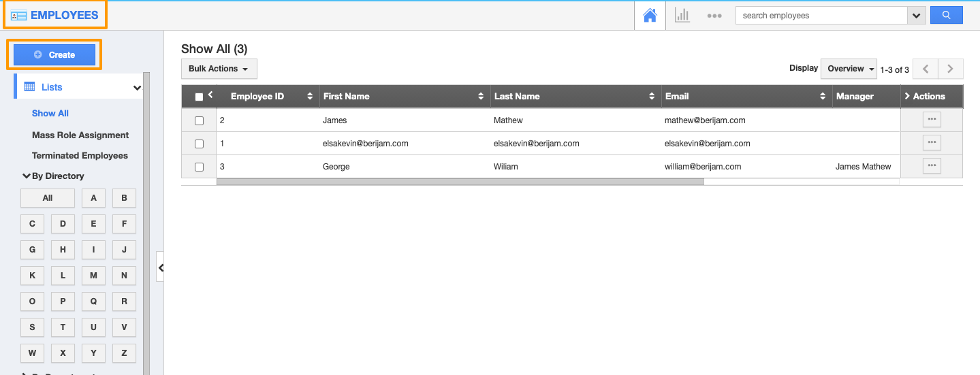Click the horizontal table scrollbar
This screenshot has width=980, height=375.
pos(460,182)
